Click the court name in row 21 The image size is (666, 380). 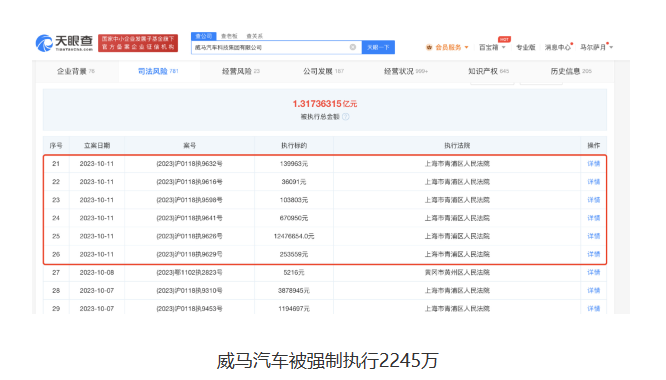pos(457,163)
